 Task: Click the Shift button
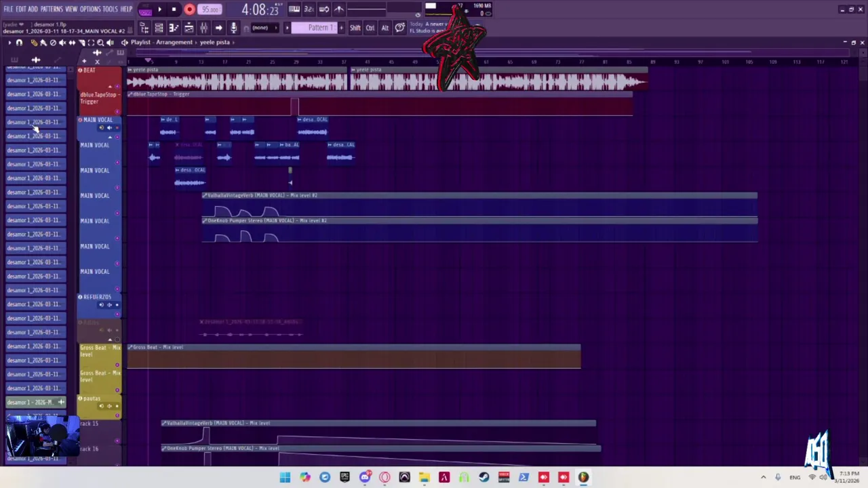click(x=355, y=28)
